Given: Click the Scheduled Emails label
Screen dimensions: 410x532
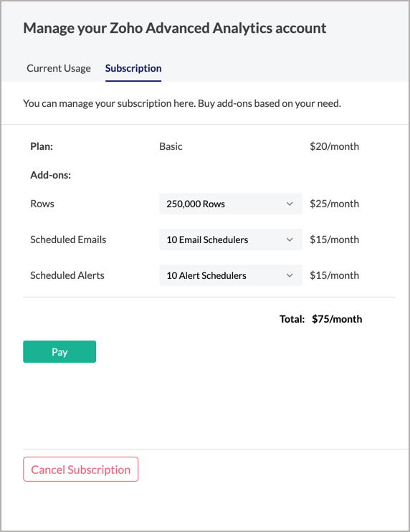Looking at the screenshot, I should [x=68, y=239].
